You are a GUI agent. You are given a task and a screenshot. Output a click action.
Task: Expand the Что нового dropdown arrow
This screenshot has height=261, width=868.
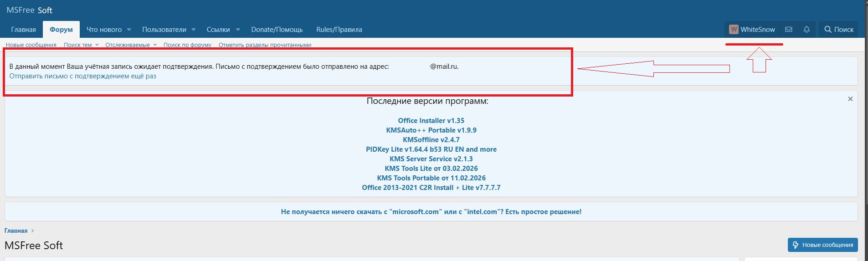[129, 30]
